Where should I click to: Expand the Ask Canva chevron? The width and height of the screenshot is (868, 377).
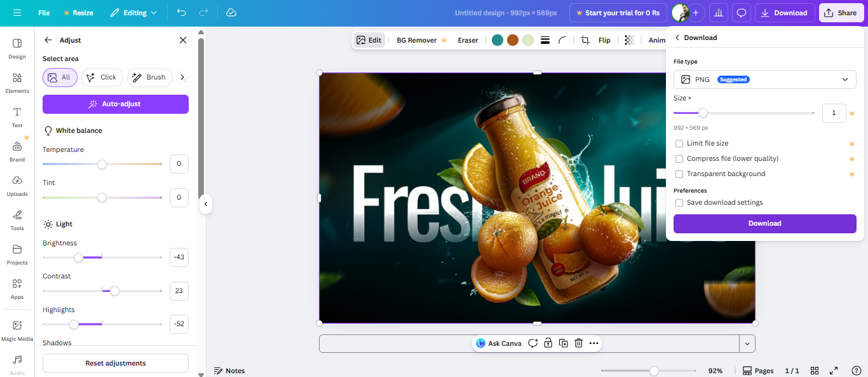(x=747, y=343)
